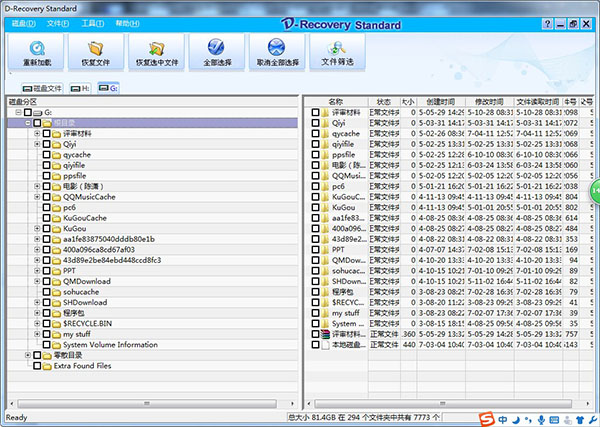Check the KuGou row checkbox in file list

coord(315,207)
